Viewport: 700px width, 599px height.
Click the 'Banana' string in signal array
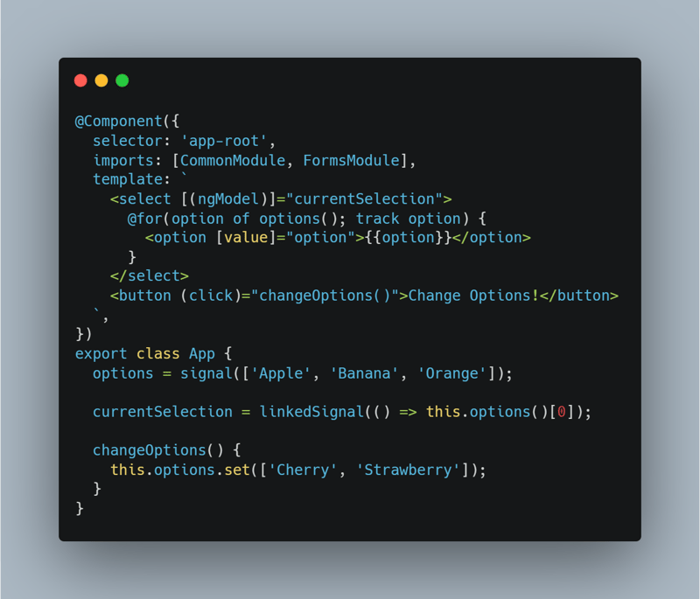364,373
